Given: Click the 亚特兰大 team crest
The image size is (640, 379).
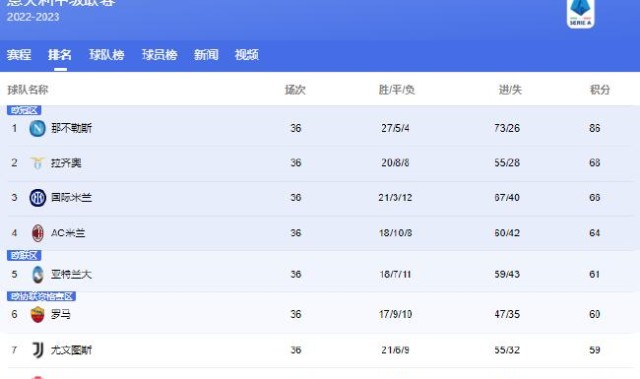Looking at the screenshot, I should click(x=38, y=274).
